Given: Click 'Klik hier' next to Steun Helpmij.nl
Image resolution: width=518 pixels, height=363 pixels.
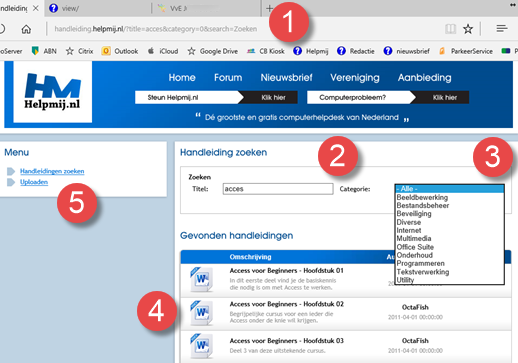Looking at the screenshot, I should click(x=273, y=97).
